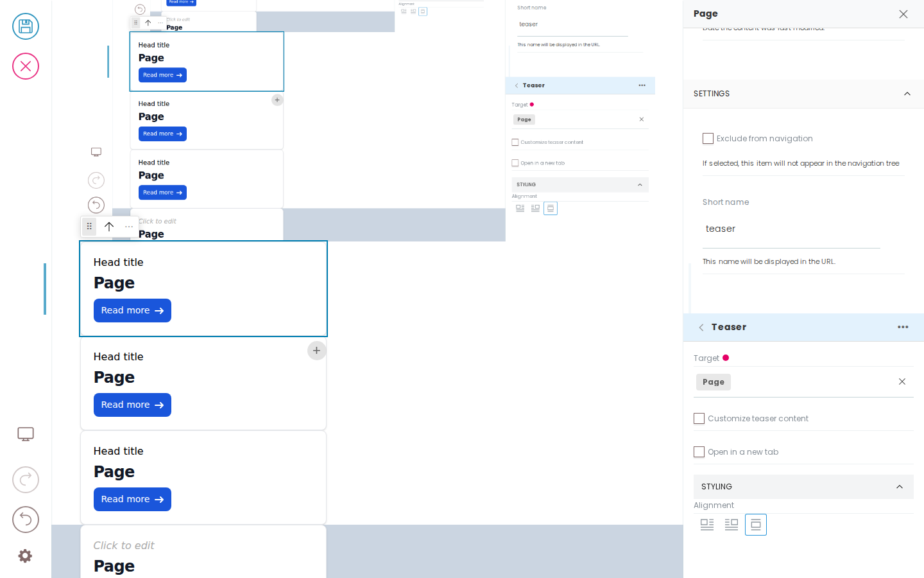Viewport: 924px width, 578px height.
Task: Select the middle alignment icon in the large Styling section
Action: point(732,525)
